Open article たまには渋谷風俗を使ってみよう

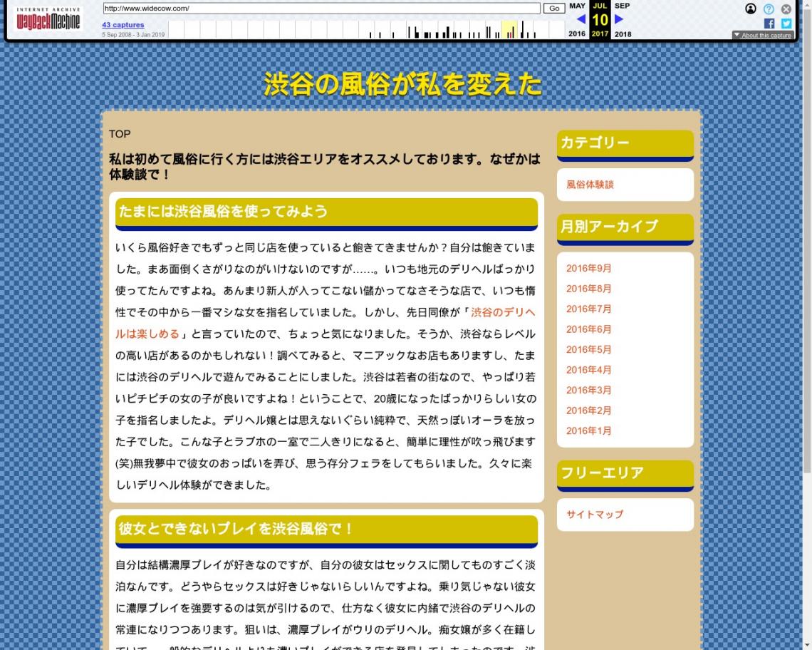(x=223, y=212)
